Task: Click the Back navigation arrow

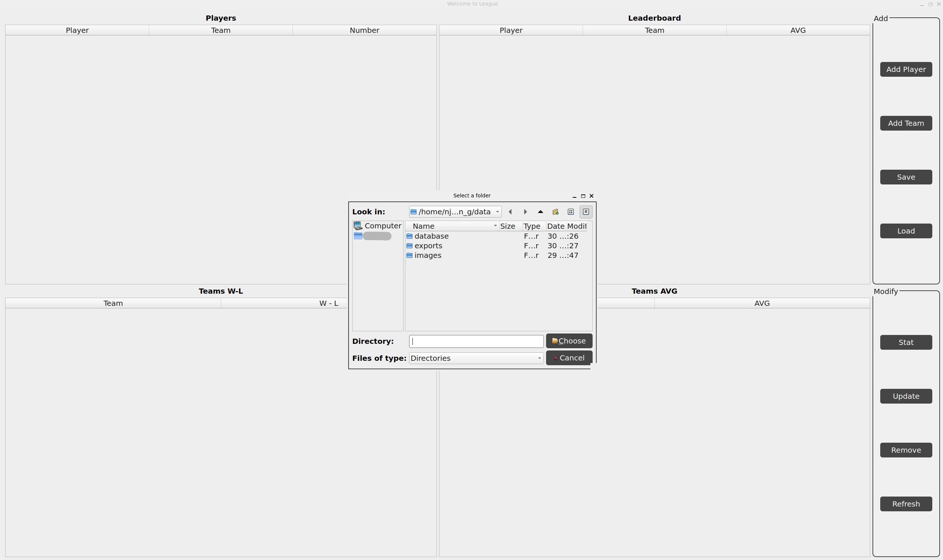Action: (510, 212)
